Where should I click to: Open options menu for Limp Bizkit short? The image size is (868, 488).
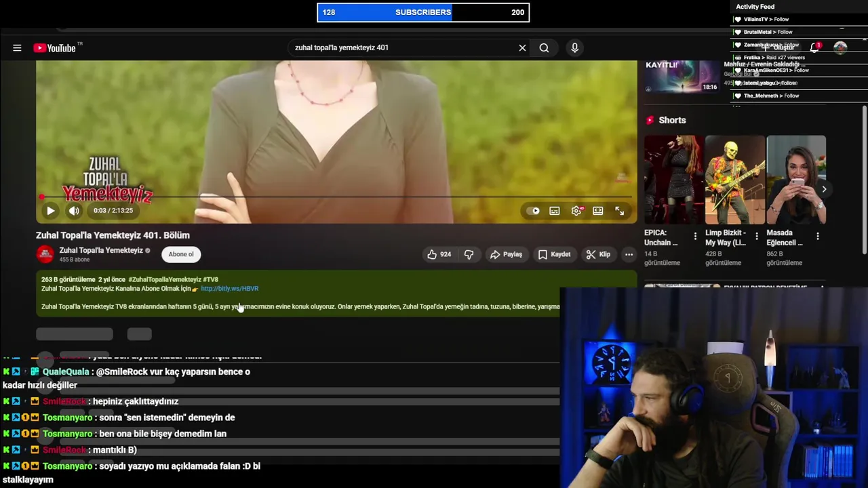(x=756, y=237)
